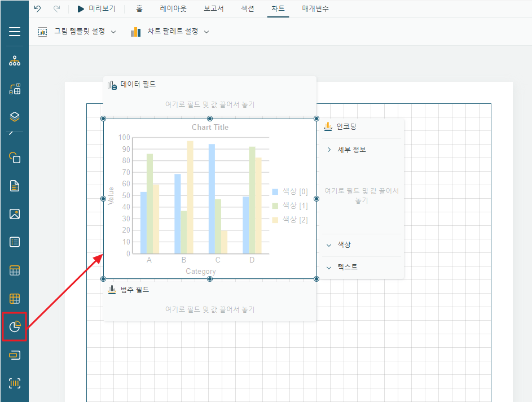Screen dimensions: 532x402
Task: Select the tablix grid tool icon
Action: click(15, 299)
